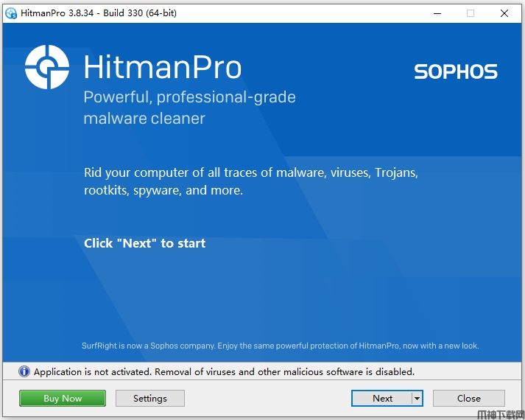
Task: Close the window using title bar X
Action: pyautogui.click(x=504, y=13)
